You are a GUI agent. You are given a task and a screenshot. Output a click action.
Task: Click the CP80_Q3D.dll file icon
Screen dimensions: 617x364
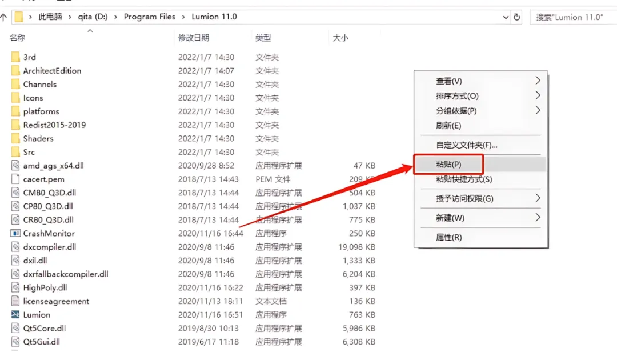click(15, 206)
